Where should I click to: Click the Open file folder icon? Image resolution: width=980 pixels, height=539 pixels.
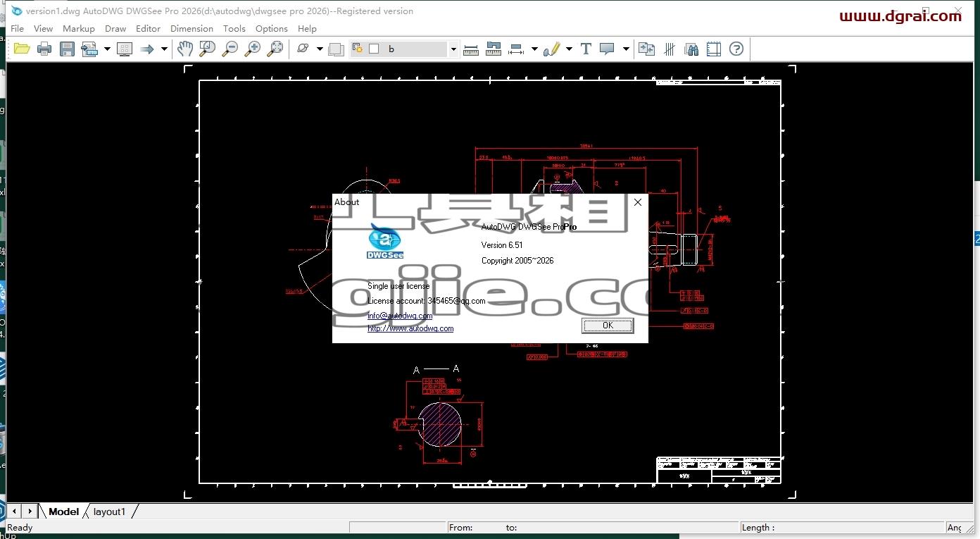tap(22, 49)
